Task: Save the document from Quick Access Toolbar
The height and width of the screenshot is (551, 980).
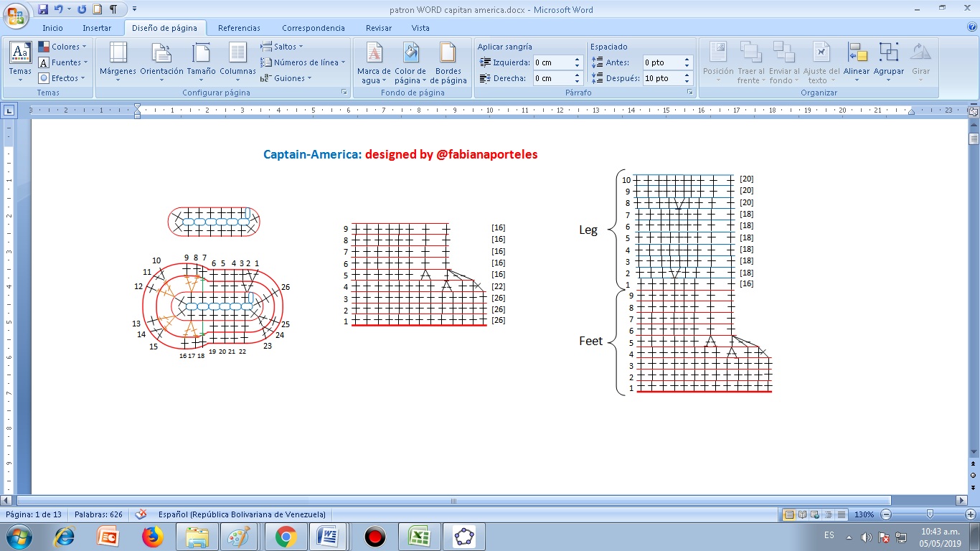Action: [x=43, y=9]
